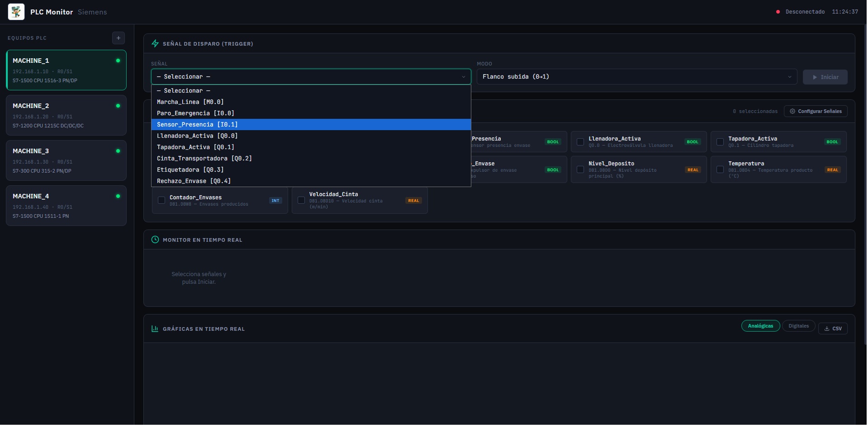Screen dimensions: 868x427
Task: Click the lightning trigger icon beside Señal de Disparo
Action: click(155, 43)
